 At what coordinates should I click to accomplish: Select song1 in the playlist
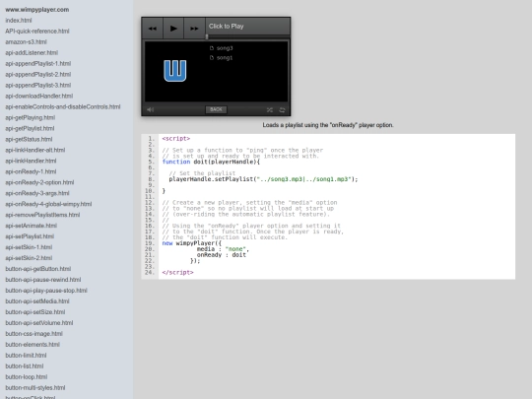(x=225, y=58)
